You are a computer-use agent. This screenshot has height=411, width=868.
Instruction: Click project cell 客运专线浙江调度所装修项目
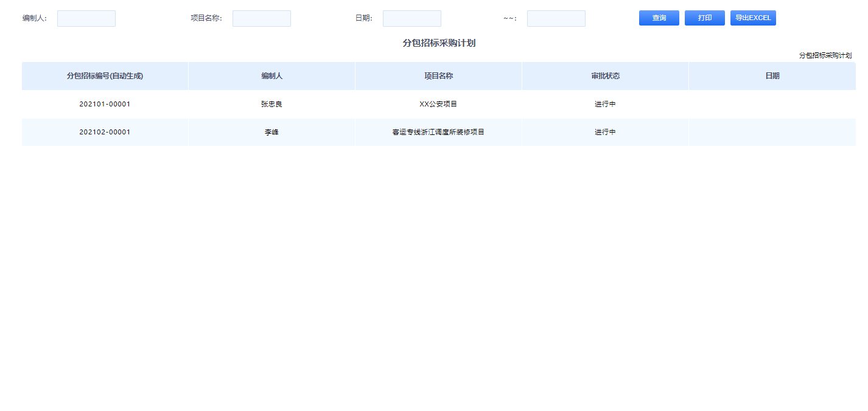(x=438, y=132)
